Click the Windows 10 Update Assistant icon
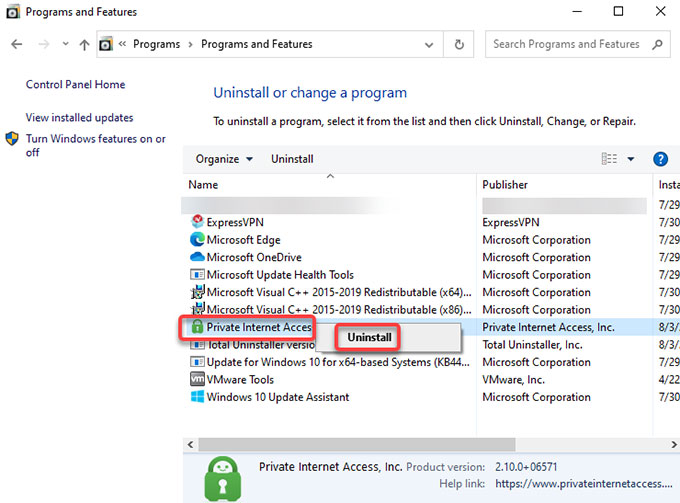The width and height of the screenshot is (680, 503). pyautogui.click(x=197, y=396)
